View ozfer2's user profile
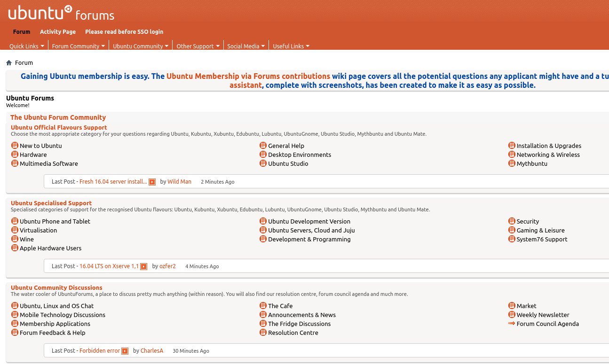Screen dimensions: 609x364 [x=167, y=266]
